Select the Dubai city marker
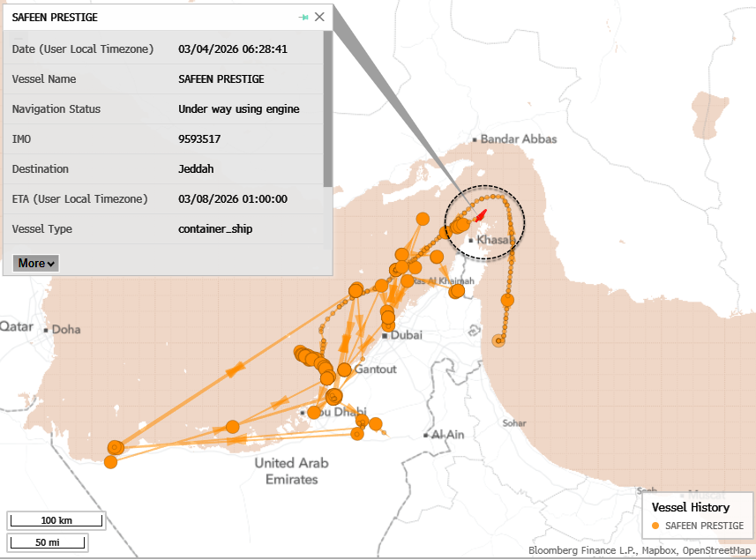The height and width of the screenshot is (560, 756). [385, 336]
